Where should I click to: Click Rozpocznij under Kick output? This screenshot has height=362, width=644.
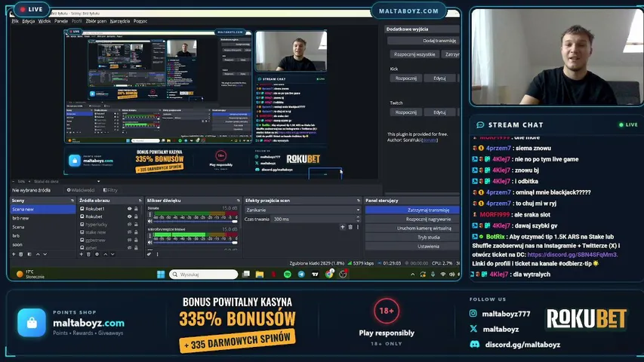405,78
